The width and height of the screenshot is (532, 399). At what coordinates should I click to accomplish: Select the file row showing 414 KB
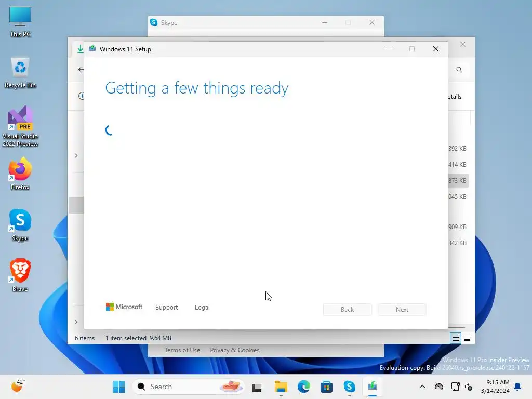coord(458,165)
